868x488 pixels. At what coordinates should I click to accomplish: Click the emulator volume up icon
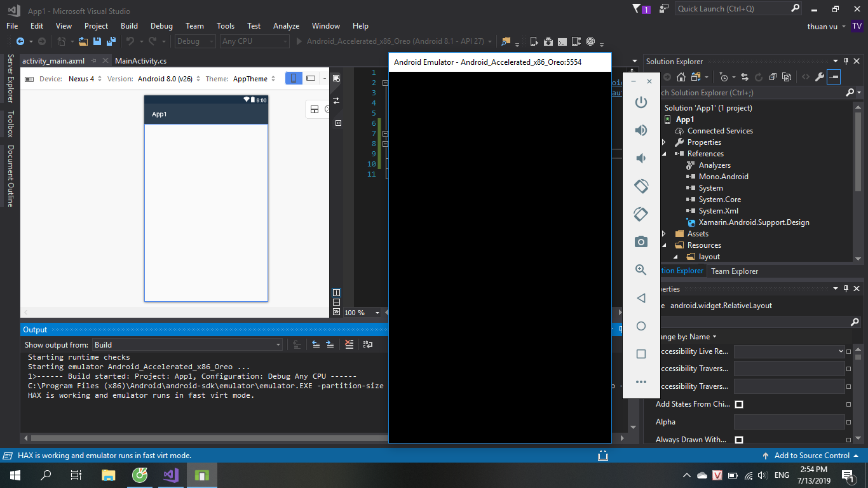(x=641, y=130)
